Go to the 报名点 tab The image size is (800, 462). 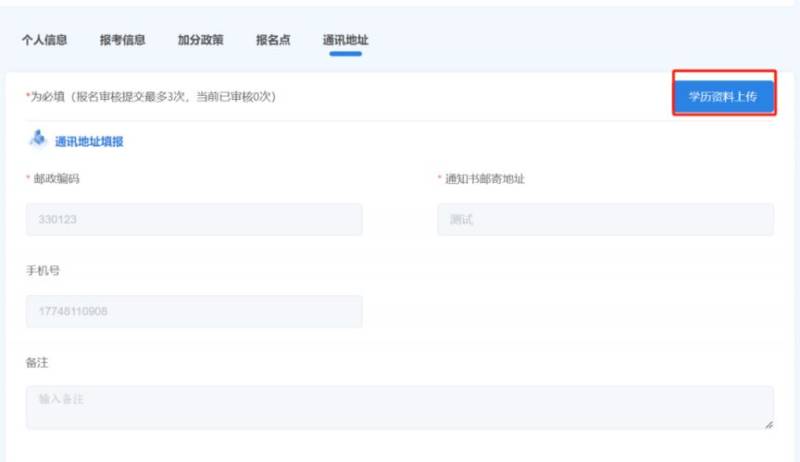[x=273, y=40]
